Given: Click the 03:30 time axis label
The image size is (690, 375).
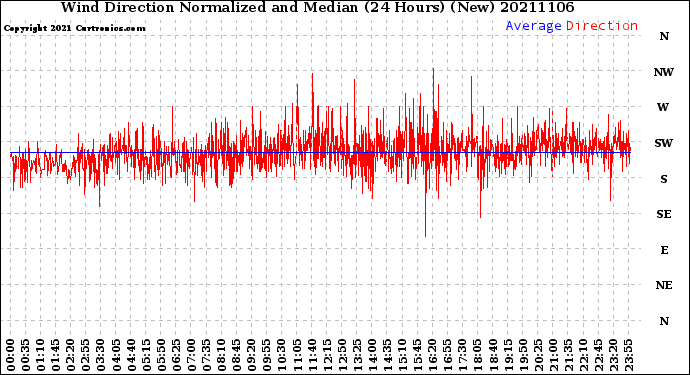Looking at the screenshot, I should 101,355.
